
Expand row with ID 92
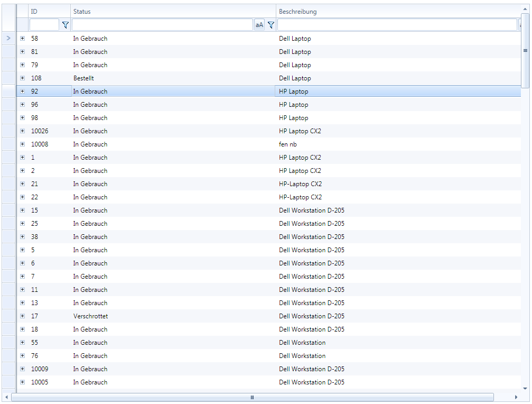point(22,91)
